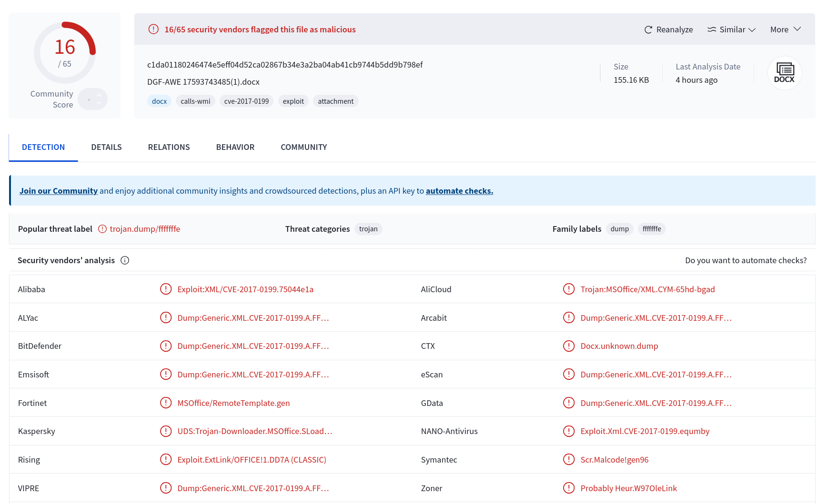Image resolution: width=827 pixels, height=504 pixels.
Task: Click the warning icon next to trojan.dump/fffffffe
Action: 102,229
